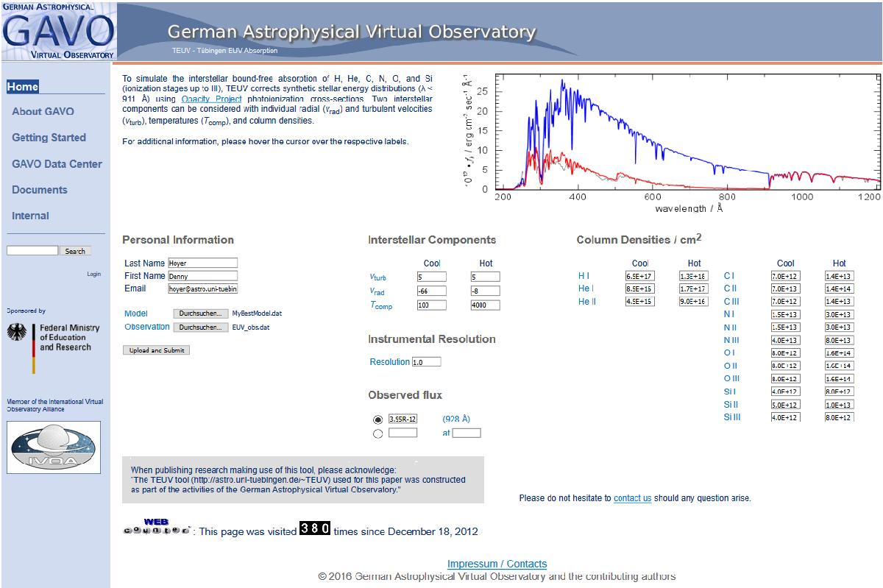Click the Observation label
Viewport: 883px width, 588px height.
[147, 327]
